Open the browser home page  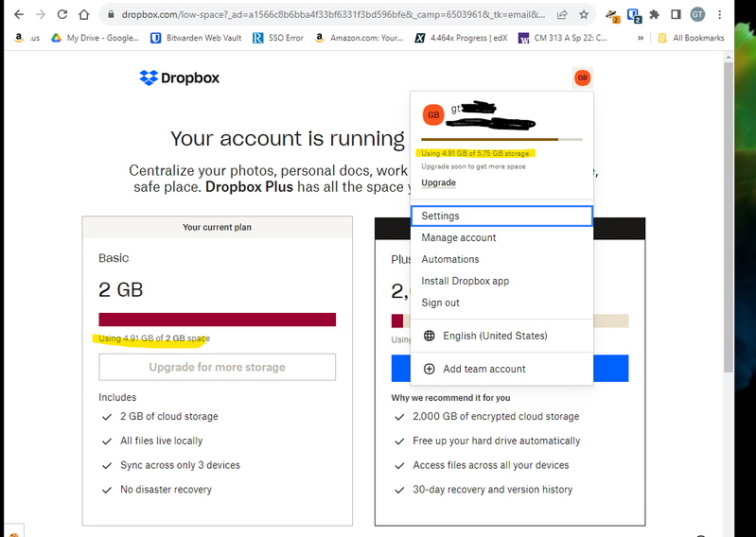pyautogui.click(x=84, y=14)
